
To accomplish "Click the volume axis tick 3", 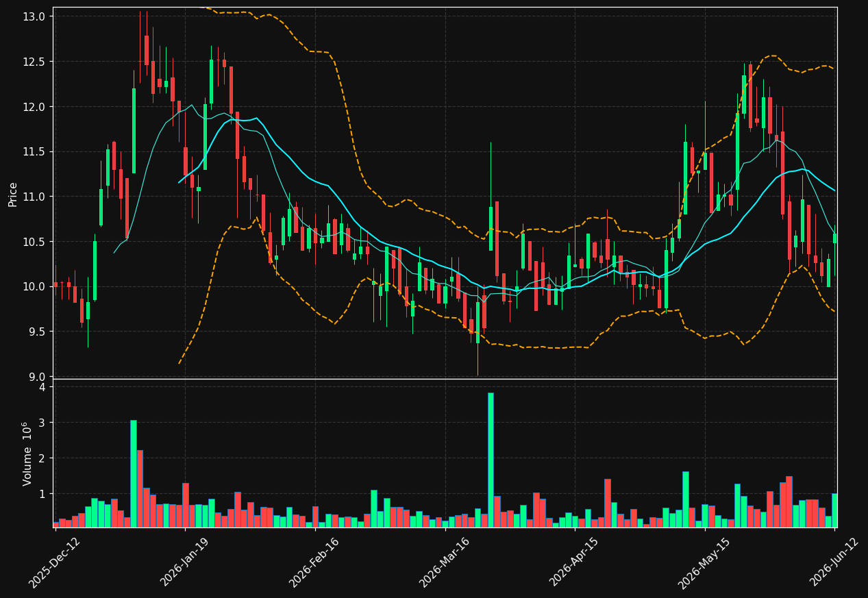I will pos(42,423).
